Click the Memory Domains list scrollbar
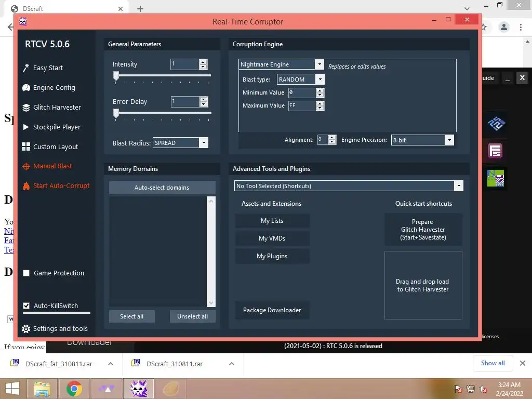The image size is (532, 399). click(211, 251)
